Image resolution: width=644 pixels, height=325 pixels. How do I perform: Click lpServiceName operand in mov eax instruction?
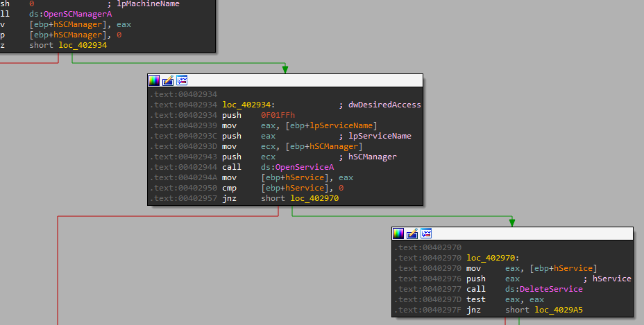(344, 125)
